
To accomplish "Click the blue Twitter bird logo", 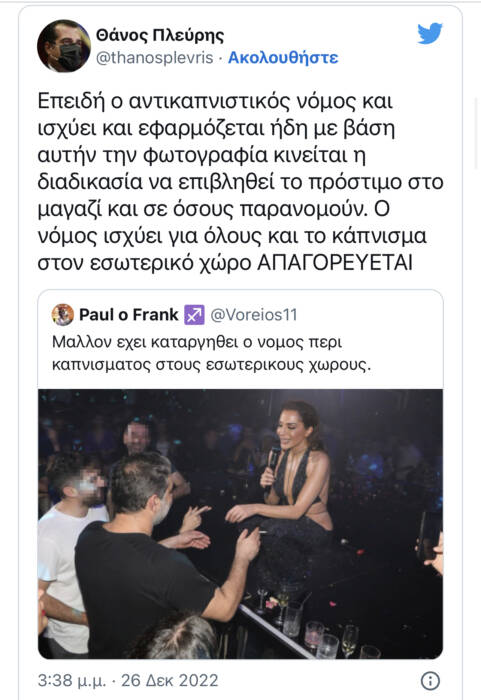I will point(430,33).
